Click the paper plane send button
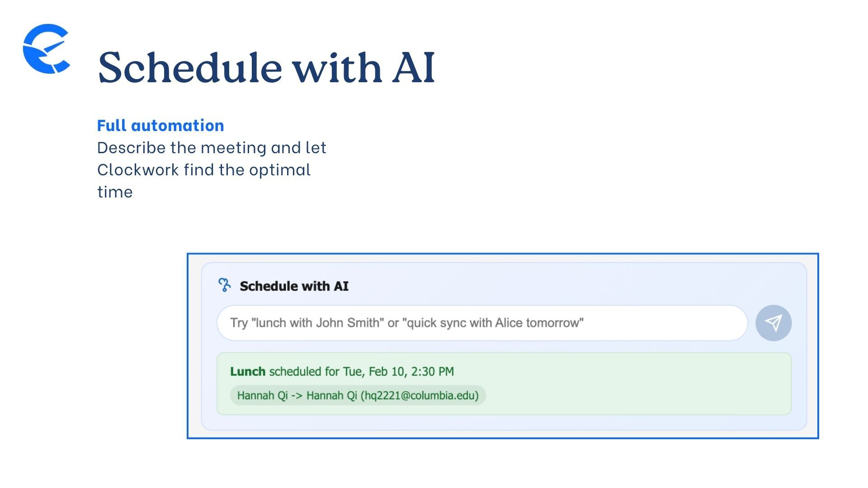Screen dimensions: 868x488 [773, 323]
